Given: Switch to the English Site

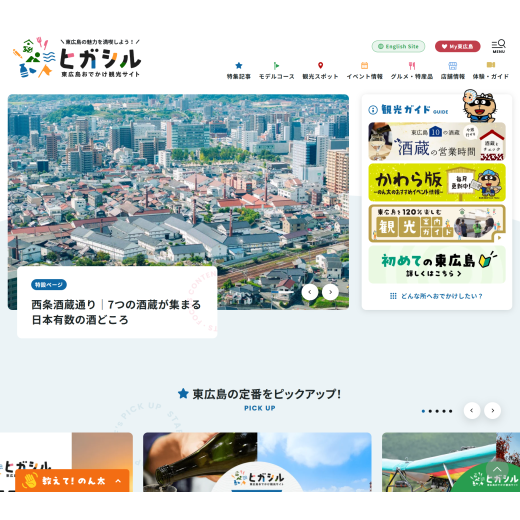Looking at the screenshot, I should pos(398,46).
